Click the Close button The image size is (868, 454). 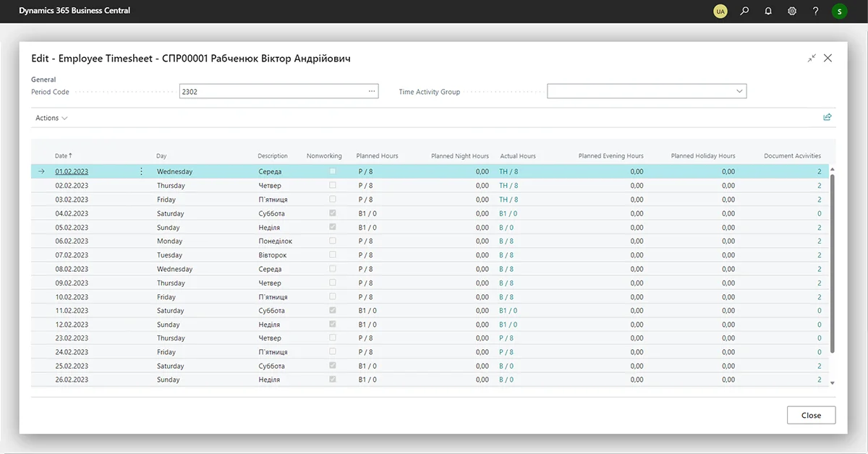tap(811, 415)
